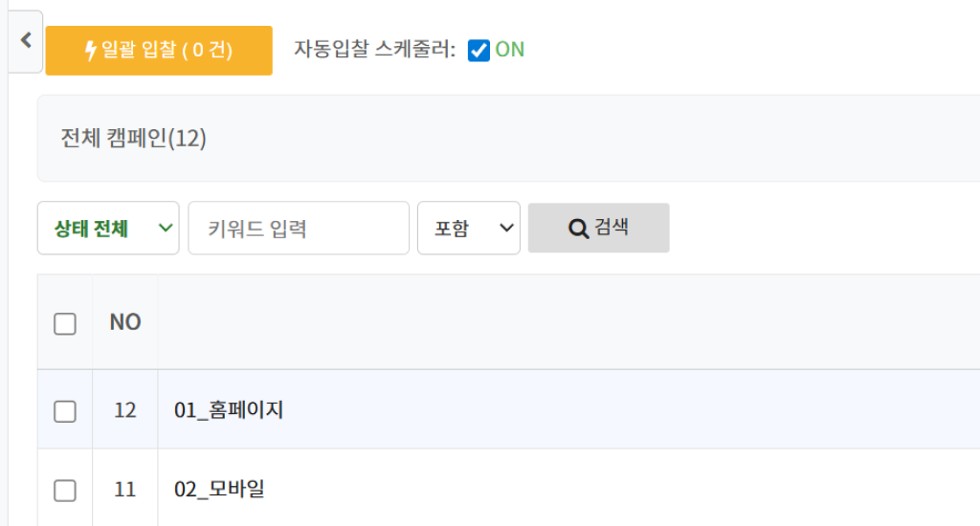
Task: Click the green ON scheduler label
Action: pyautogui.click(x=510, y=50)
